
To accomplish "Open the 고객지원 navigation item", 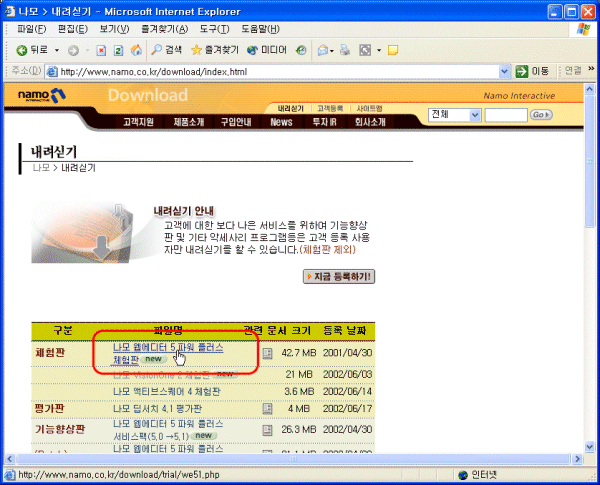I will point(139,122).
